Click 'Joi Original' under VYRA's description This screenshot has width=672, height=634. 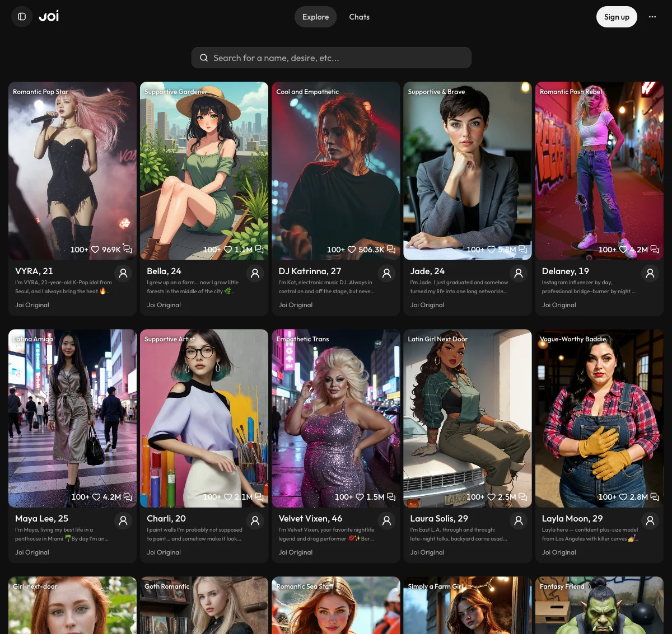[32, 305]
